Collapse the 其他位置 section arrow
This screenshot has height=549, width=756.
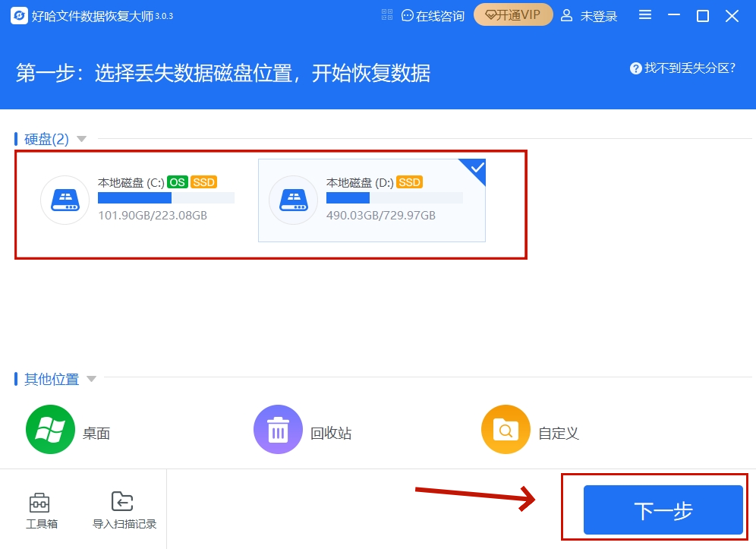(x=91, y=379)
